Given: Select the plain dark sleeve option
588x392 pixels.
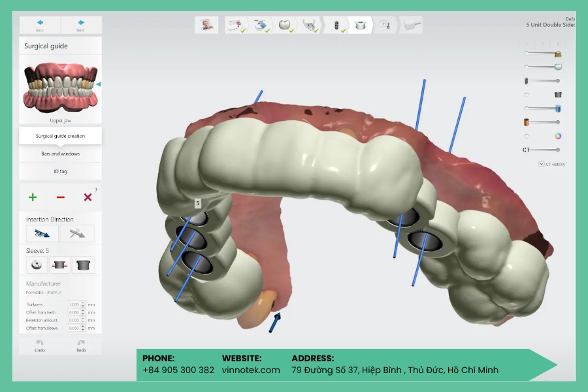Looking at the screenshot, I should click(83, 265).
